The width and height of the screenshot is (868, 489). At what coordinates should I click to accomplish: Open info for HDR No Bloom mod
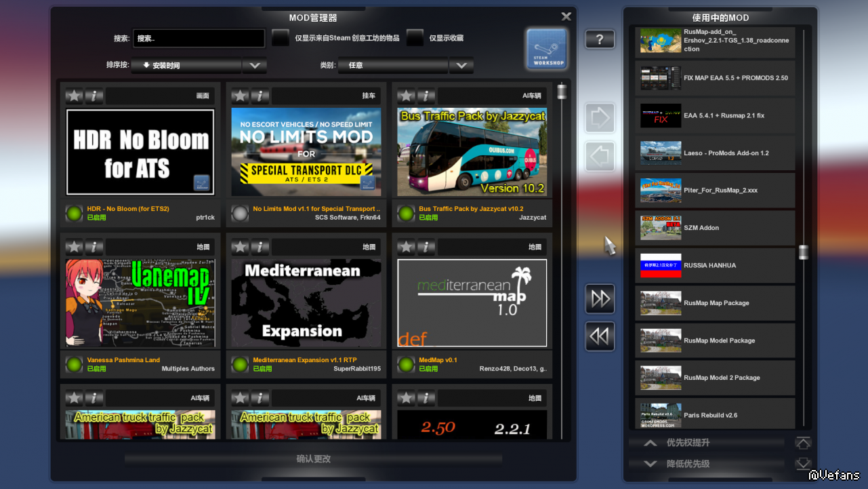click(x=94, y=96)
